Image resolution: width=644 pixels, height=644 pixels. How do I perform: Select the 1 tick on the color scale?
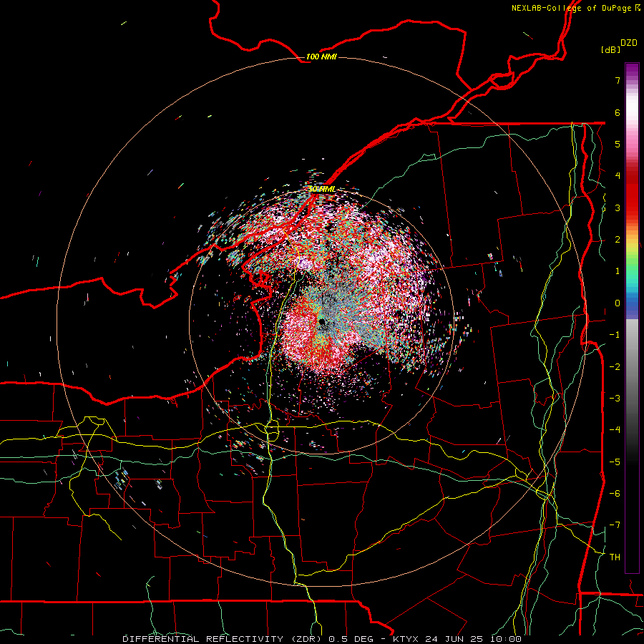pyautogui.click(x=618, y=271)
